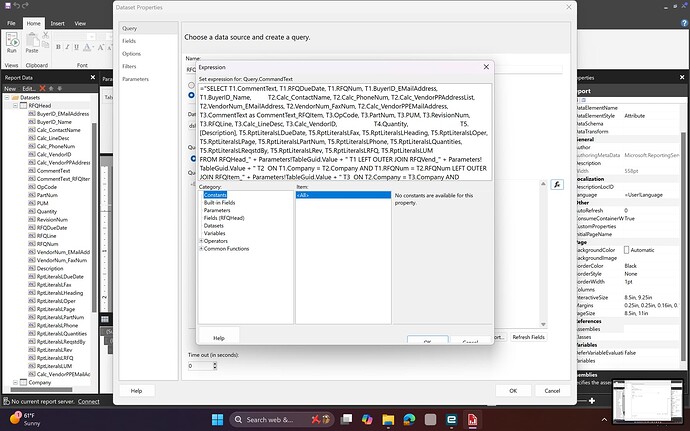Toggle Bold formatting in the Font group

(x=58, y=47)
